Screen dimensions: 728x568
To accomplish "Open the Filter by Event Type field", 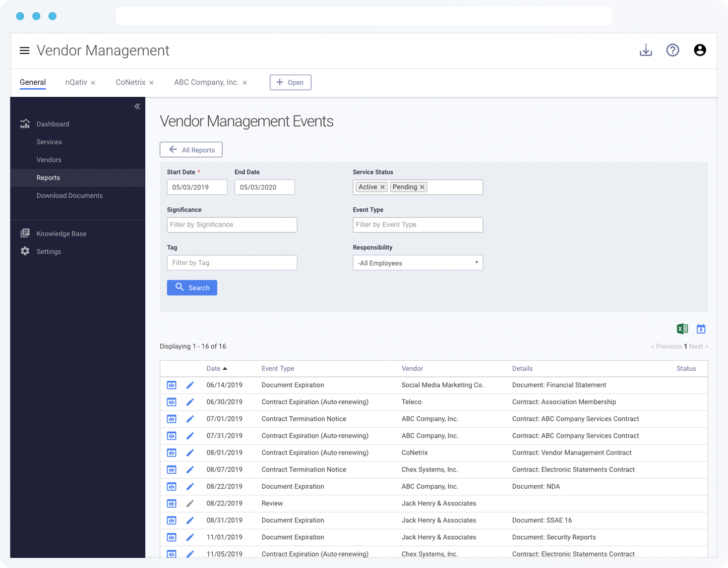I will pos(418,225).
